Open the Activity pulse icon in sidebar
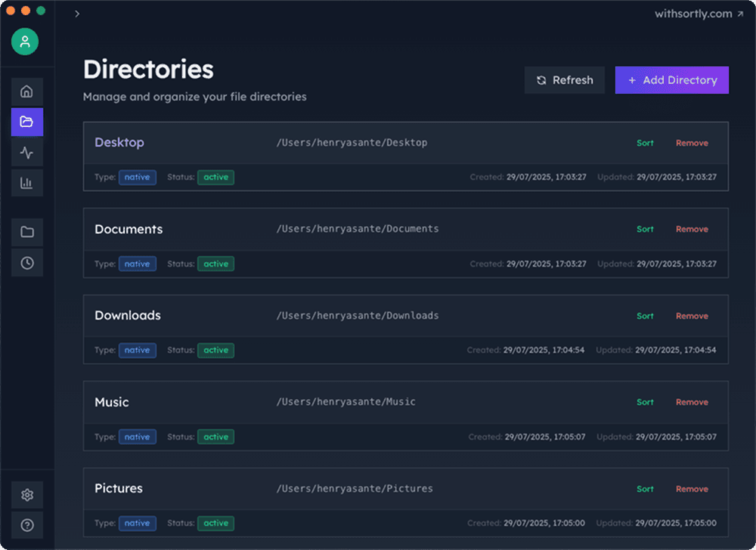Viewport: 756px width, 550px height. coord(26,152)
